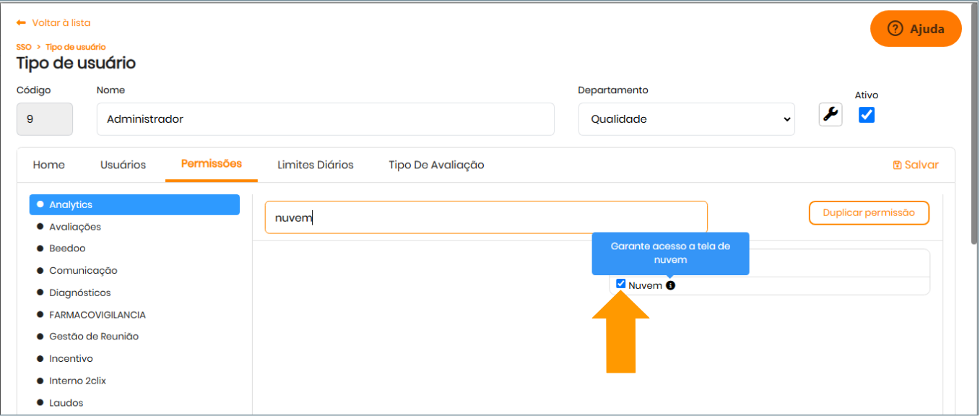Toggle the Nuvem permission checkbox
The height and width of the screenshot is (416, 980).
[621, 284]
